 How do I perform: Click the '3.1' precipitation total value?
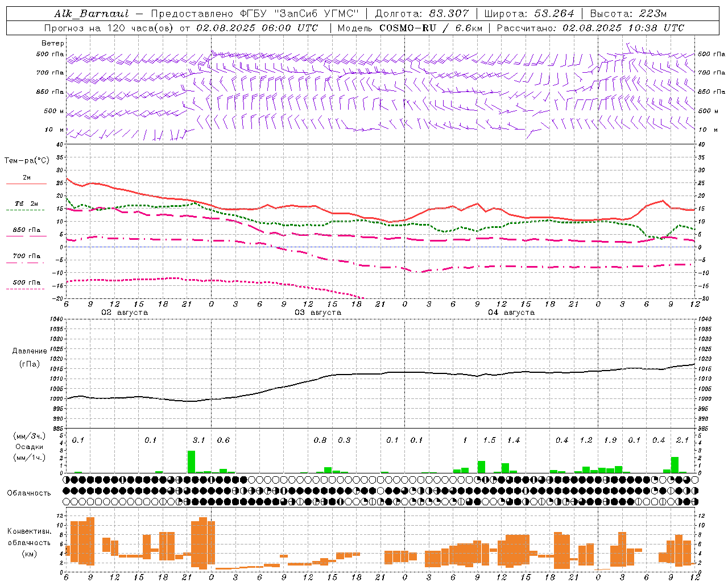pos(198,440)
